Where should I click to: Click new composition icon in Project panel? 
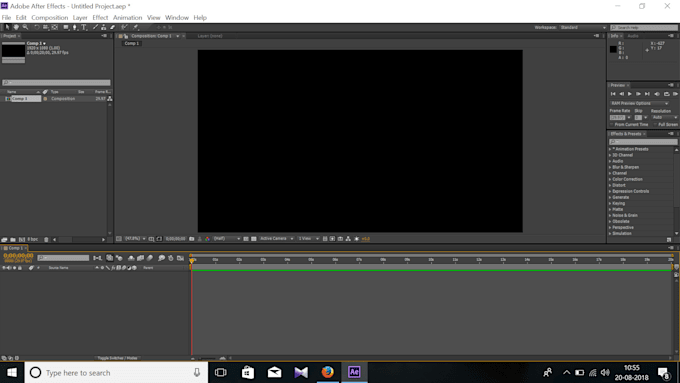[x=22, y=239]
